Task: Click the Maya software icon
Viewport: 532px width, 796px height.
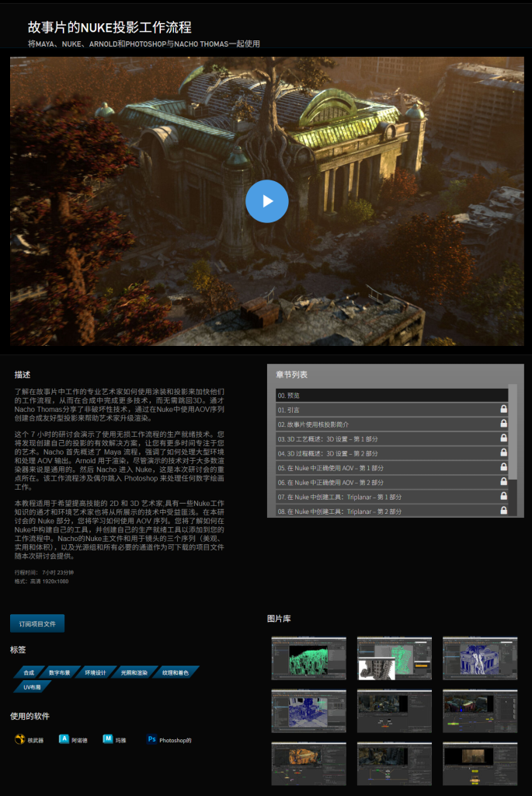Action: point(108,740)
